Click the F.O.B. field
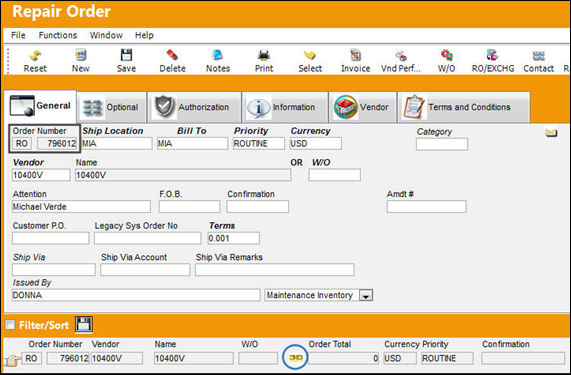The width and height of the screenshot is (571, 375). point(189,206)
